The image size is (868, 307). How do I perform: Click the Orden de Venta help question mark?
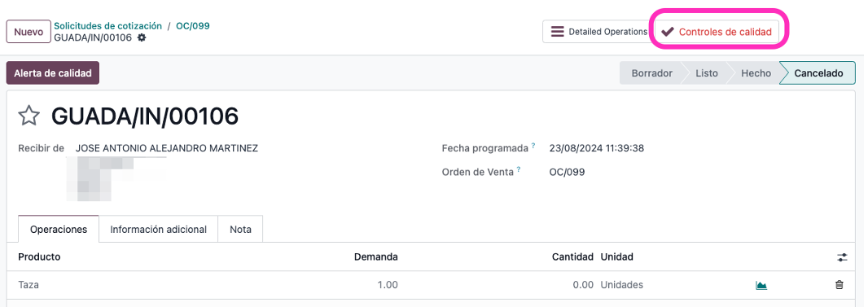[519, 170]
